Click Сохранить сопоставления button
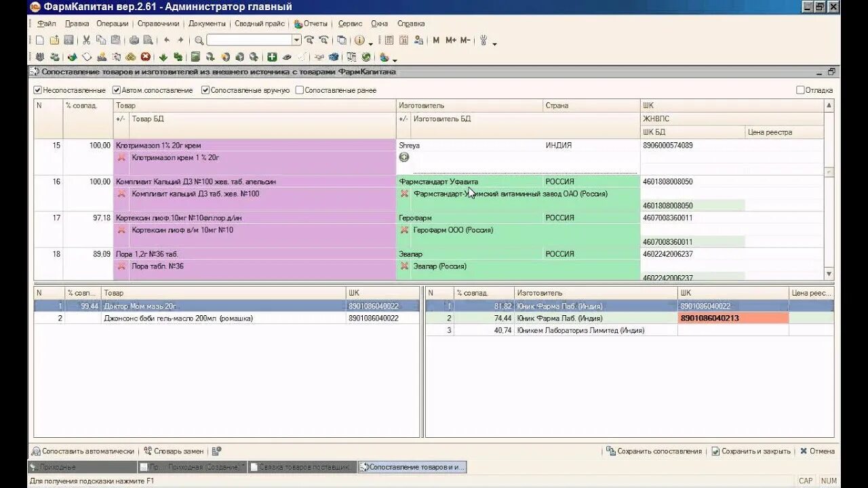Viewport: 868px width, 488px height. (x=654, y=451)
